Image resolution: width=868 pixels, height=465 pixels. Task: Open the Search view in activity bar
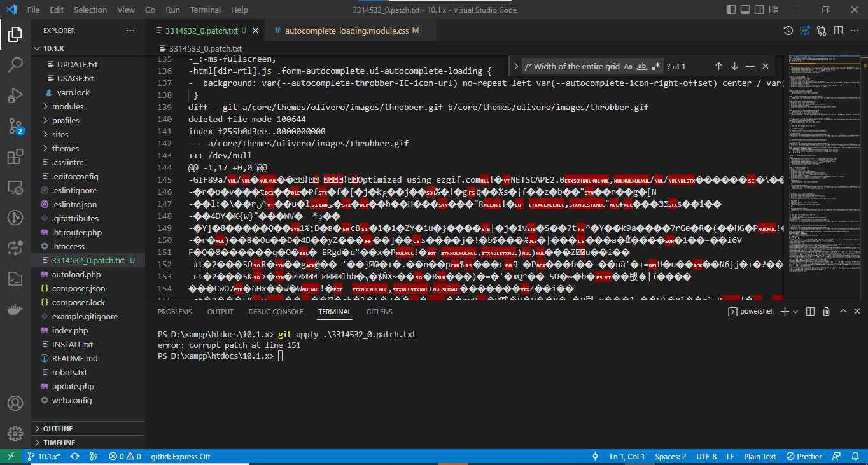click(x=15, y=64)
